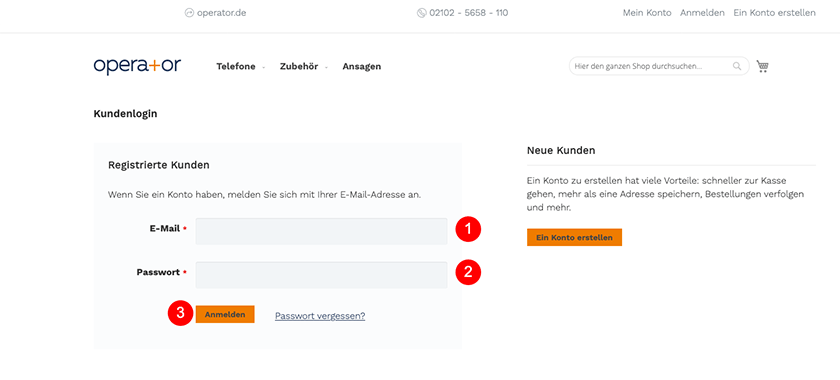840x380 pixels.
Task: Click the E-Mail field label
Action: click(x=164, y=228)
